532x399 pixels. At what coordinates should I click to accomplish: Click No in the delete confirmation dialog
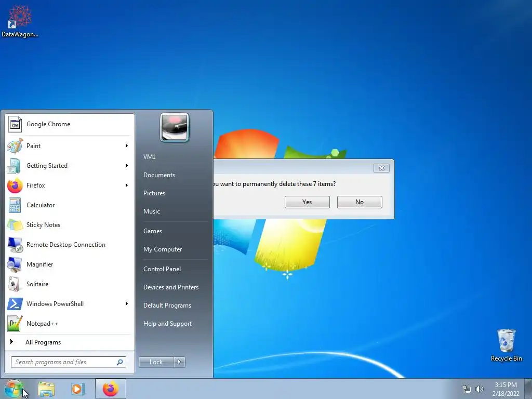click(360, 202)
